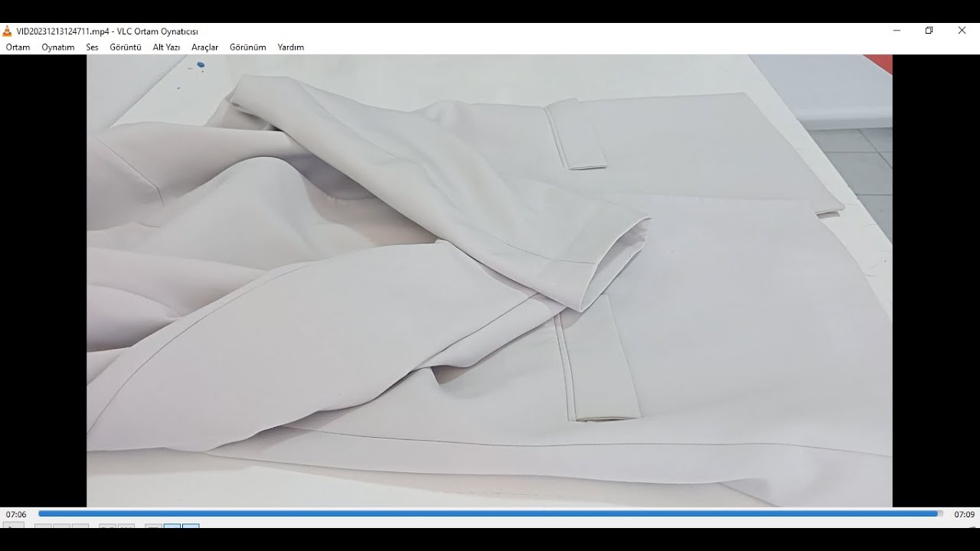
Task: Restore down the VLC window
Action: coord(929,31)
